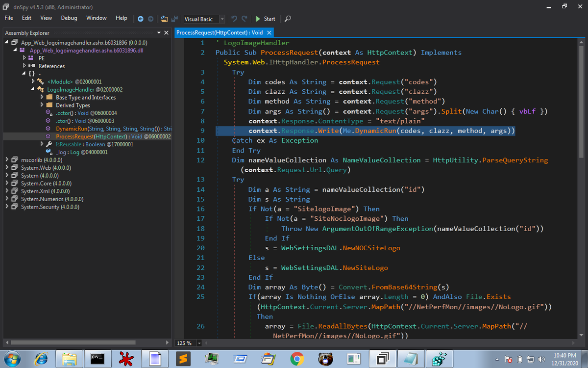Screen dimensions: 588x368
Task: Open Sublime Text from taskbar
Action: (x=183, y=359)
